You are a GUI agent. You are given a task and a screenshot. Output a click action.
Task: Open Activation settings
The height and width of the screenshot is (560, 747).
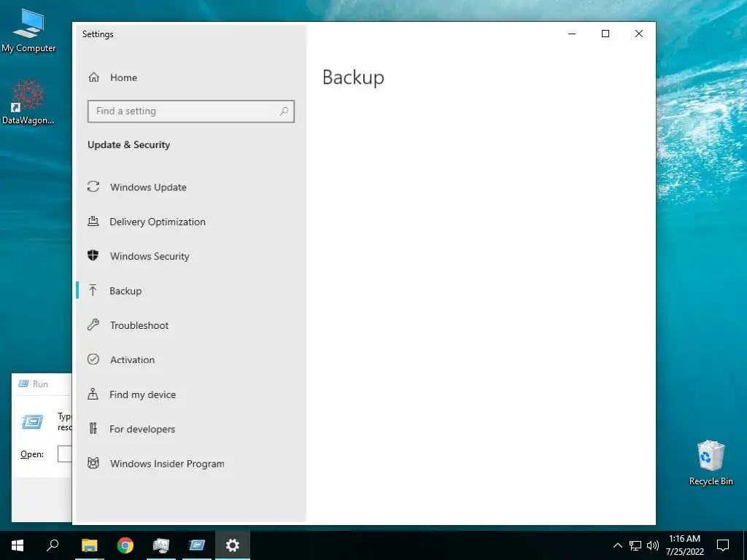pos(190,360)
